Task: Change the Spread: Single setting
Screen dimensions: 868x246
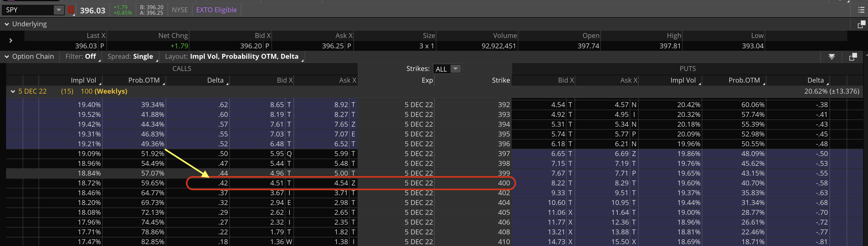Action: pos(131,57)
